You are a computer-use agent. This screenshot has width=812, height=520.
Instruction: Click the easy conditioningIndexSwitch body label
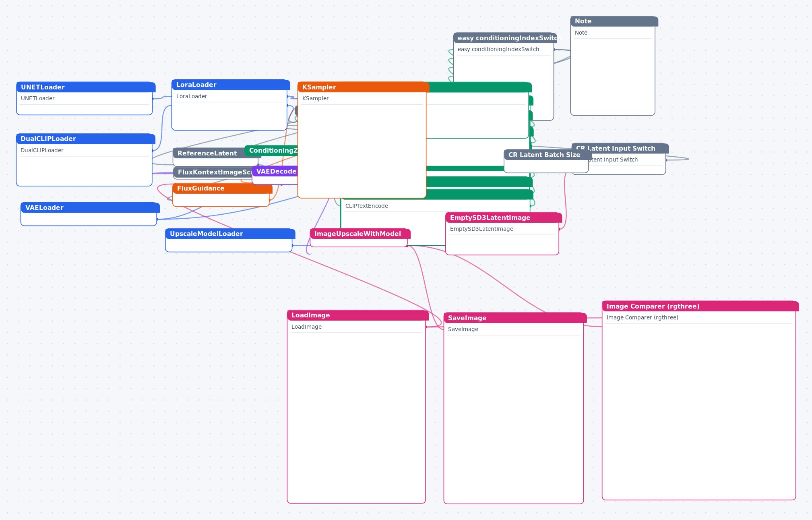[498, 49]
